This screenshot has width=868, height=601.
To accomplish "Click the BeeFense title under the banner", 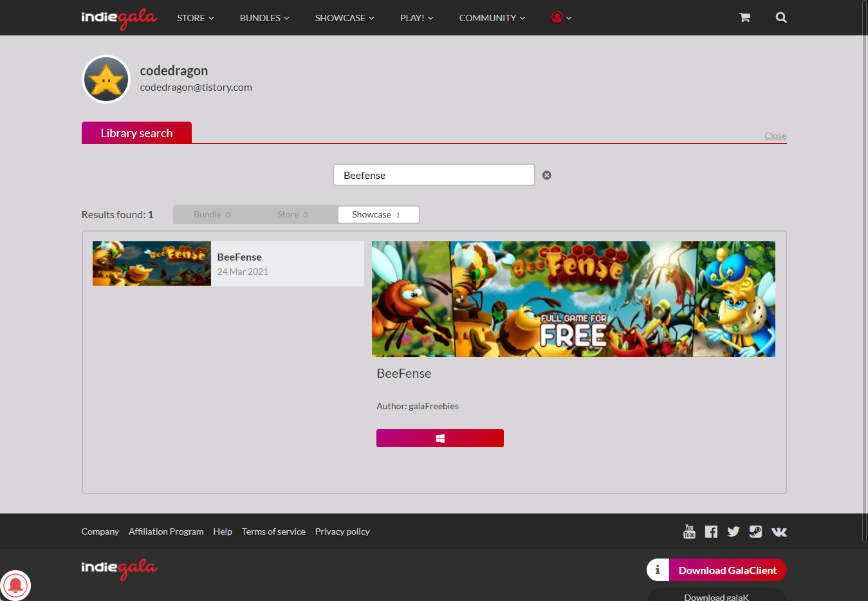I will click(404, 373).
